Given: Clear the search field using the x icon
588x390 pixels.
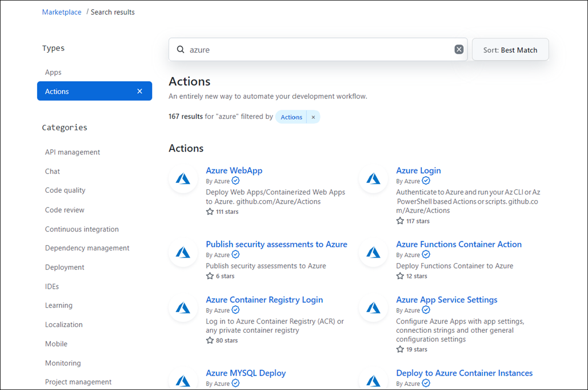Looking at the screenshot, I should pos(459,49).
